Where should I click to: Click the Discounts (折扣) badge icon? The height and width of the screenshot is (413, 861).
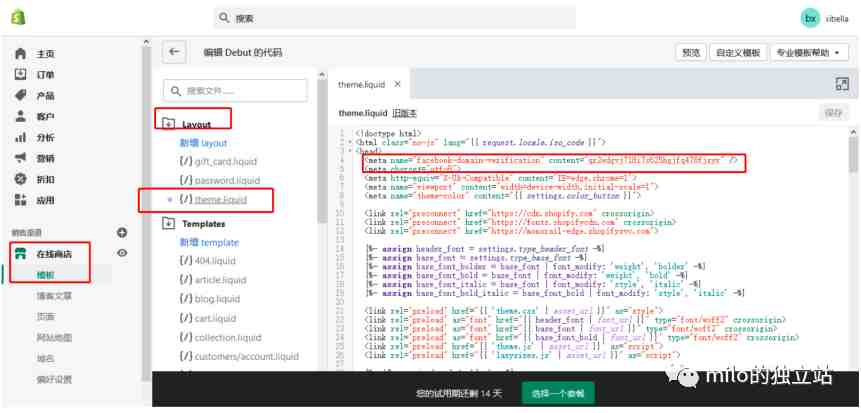pyautogui.click(x=20, y=179)
